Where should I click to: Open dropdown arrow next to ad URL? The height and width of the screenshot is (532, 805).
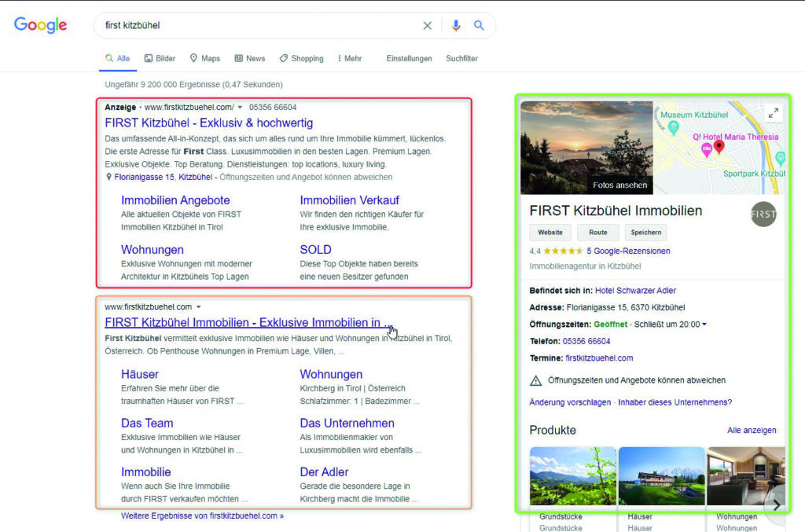pyautogui.click(x=240, y=108)
